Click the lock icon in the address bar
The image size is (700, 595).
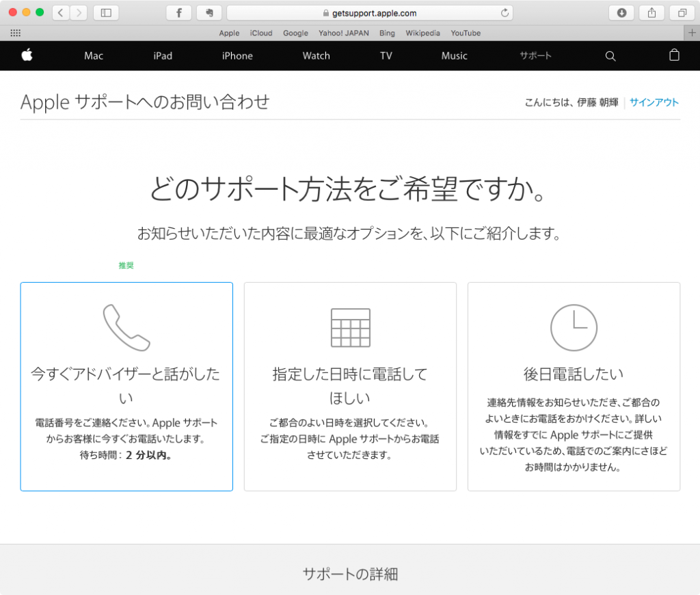(x=326, y=14)
